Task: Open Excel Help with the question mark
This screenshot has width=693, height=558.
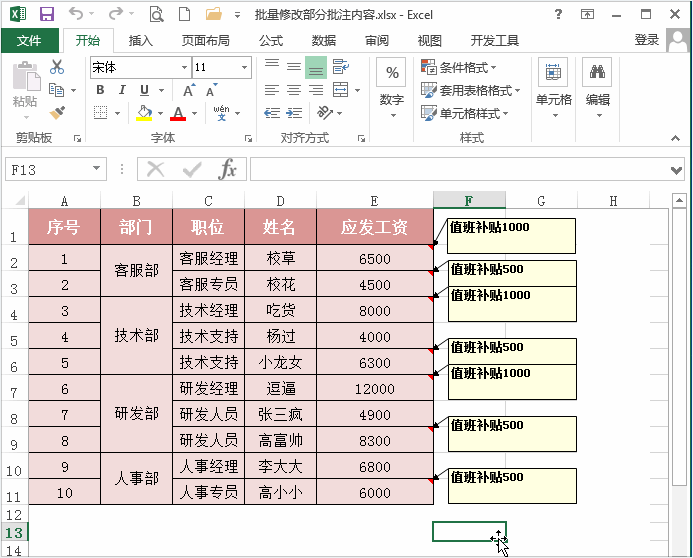Action: 559,14
